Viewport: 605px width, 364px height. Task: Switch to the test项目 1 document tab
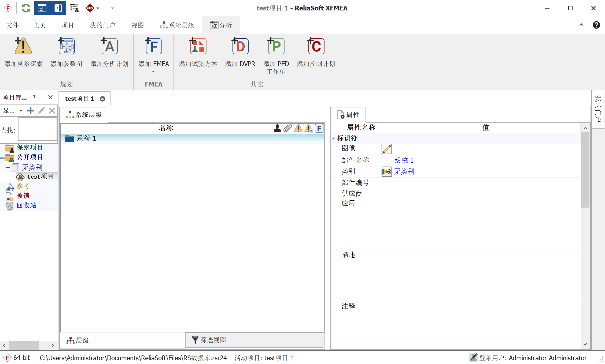click(79, 99)
